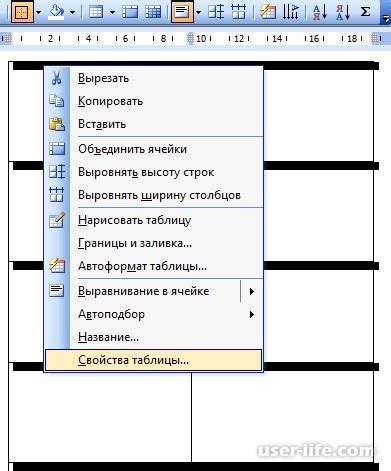Choose Копировать from the context menu
This screenshot has width=391, height=471.
click(153, 101)
